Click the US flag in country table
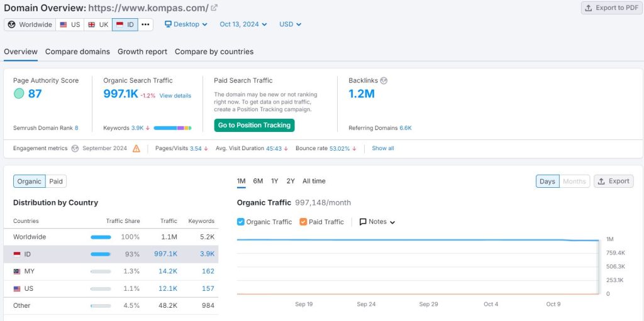The image size is (644, 321). point(17,289)
